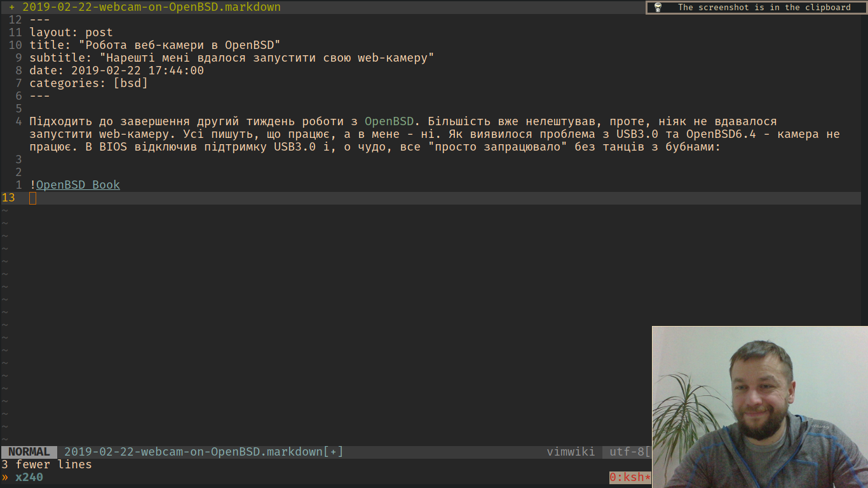This screenshot has height=488, width=868.
Task: Click the word 'USB3.0' in the BIOS sentence
Action: coord(295,147)
